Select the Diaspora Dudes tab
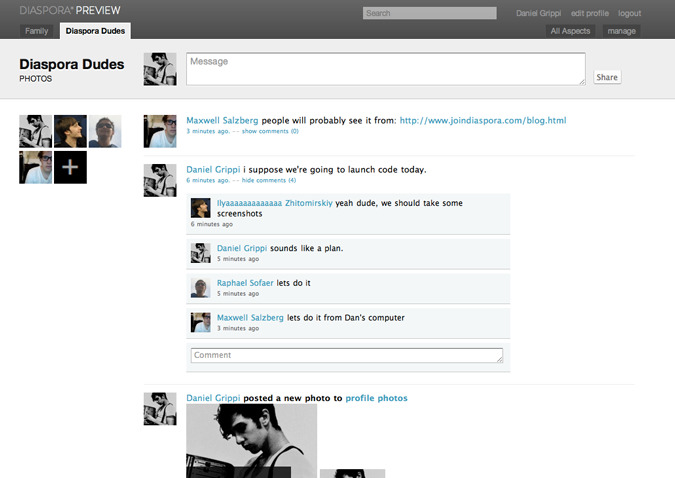The image size is (675, 478). click(95, 31)
